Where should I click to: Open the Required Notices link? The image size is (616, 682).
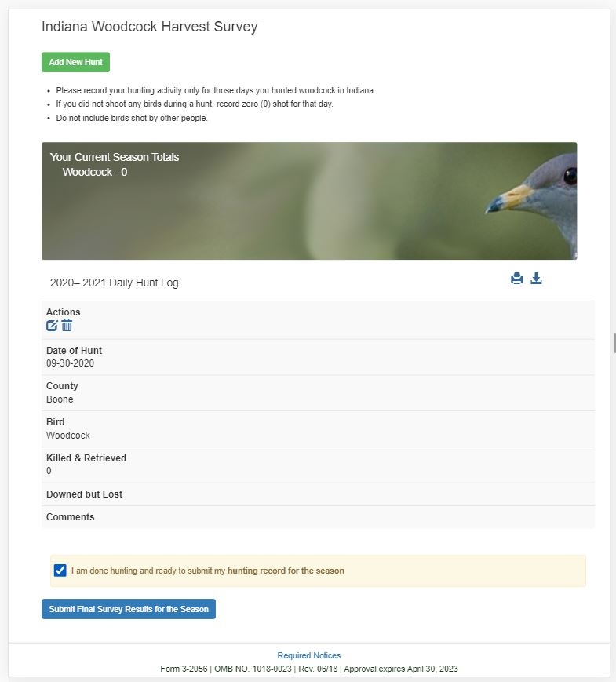coord(309,655)
